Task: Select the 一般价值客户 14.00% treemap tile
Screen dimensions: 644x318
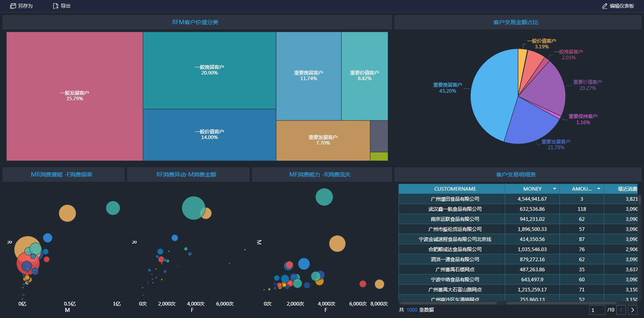Action: [209, 135]
